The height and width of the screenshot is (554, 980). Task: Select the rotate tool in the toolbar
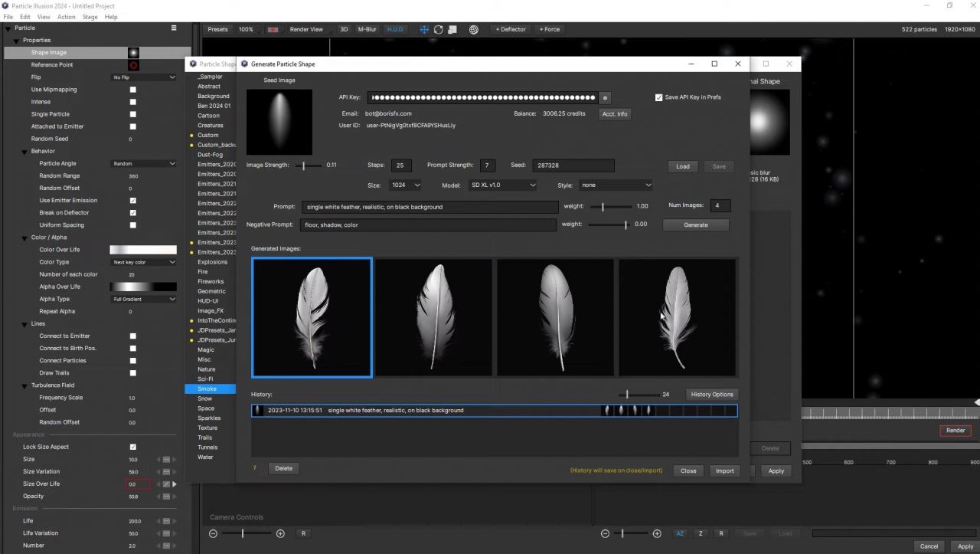pyautogui.click(x=438, y=29)
